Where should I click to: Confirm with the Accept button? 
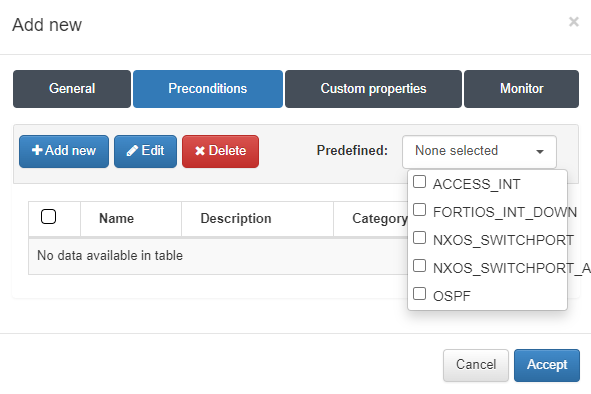(547, 365)
